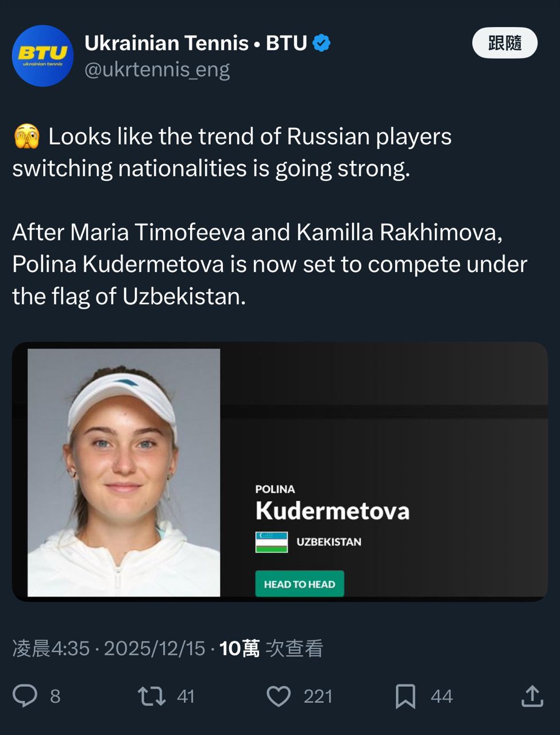Click the 44 bookmarks count
The height and width of the screenshot is (735, 560).
click(442, 697)
